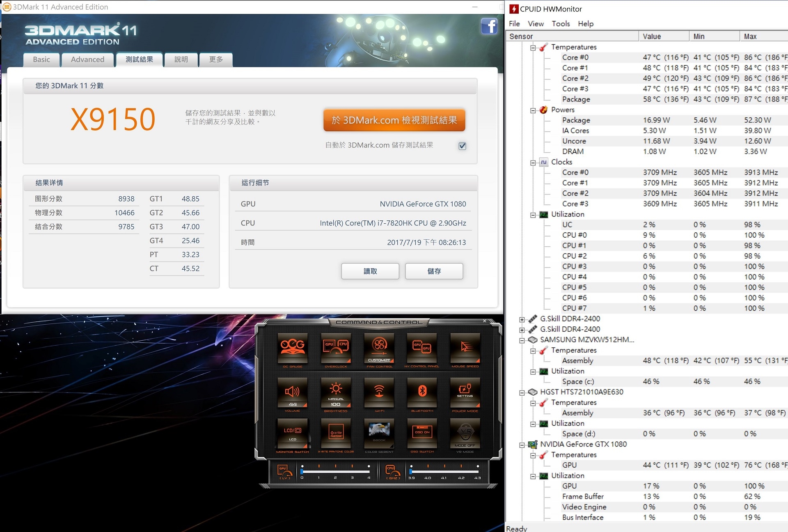Click the Facebook icon in 3DMark
788x532 pixels.
click(489, 27)
